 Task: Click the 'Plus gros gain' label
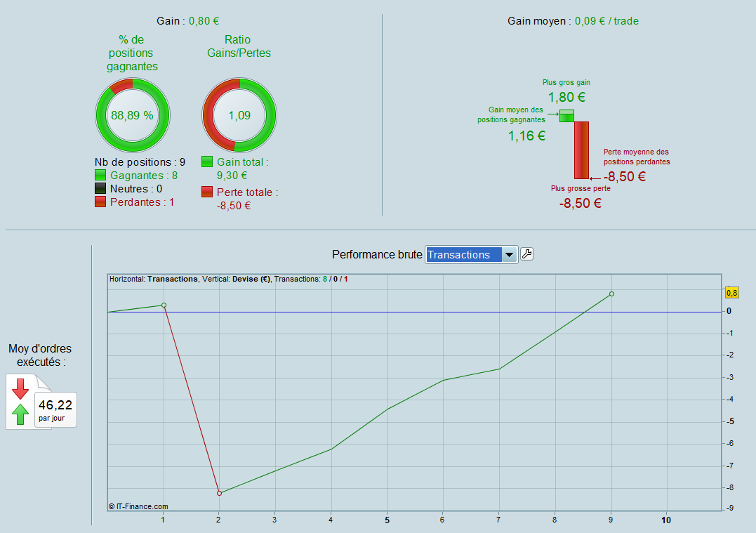click(x=566, y=82)
